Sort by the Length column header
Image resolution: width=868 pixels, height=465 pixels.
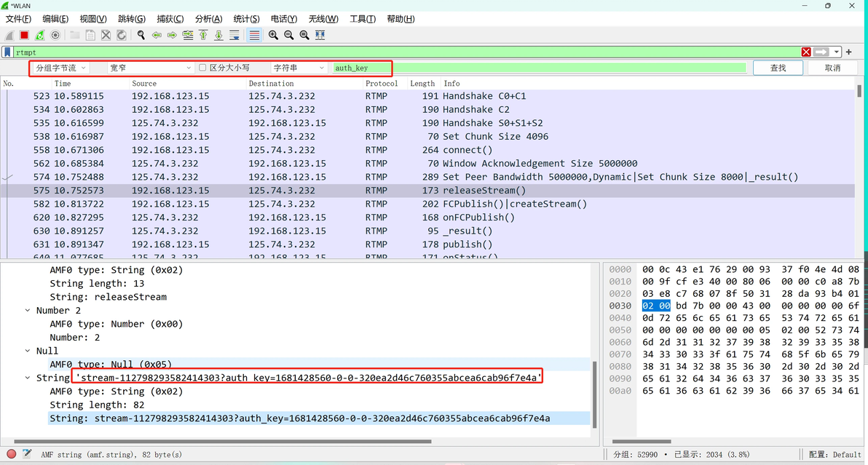pos(424,84)
